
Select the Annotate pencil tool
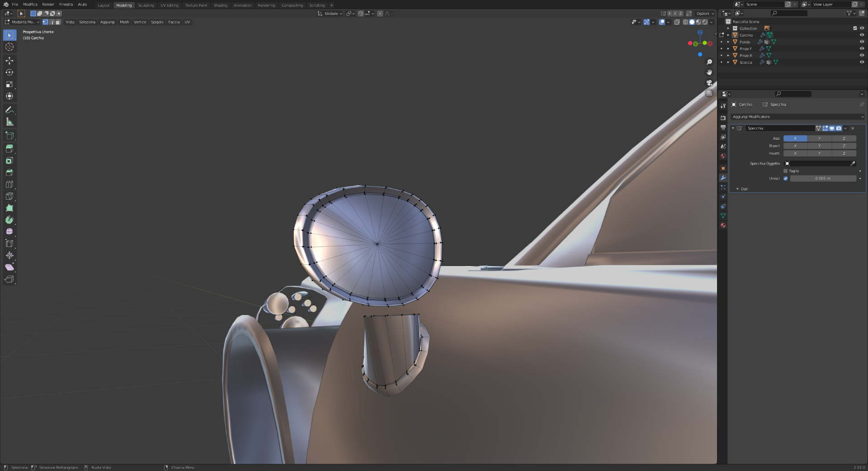point(9,110)
